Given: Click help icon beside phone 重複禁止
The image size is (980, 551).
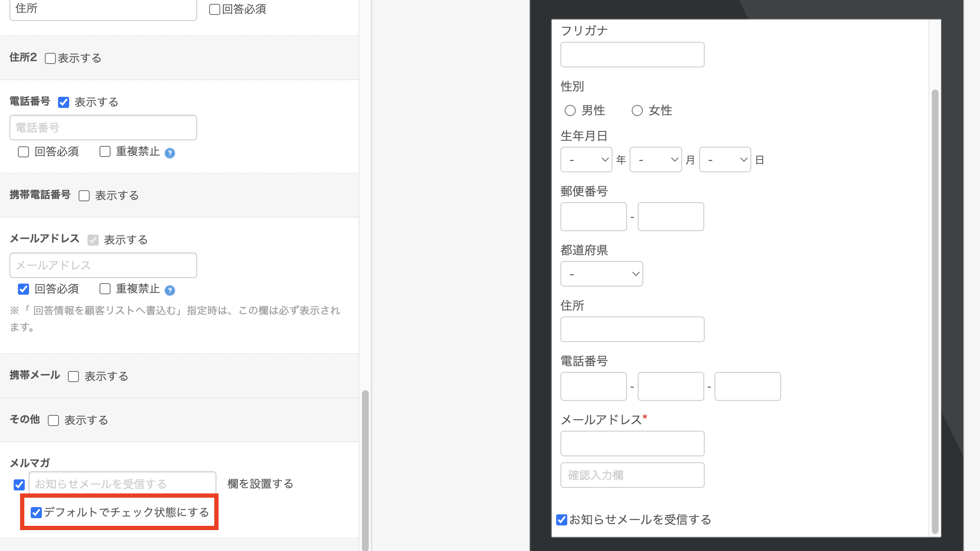Looking at the screenshot, I should click(x=170, y=153).
